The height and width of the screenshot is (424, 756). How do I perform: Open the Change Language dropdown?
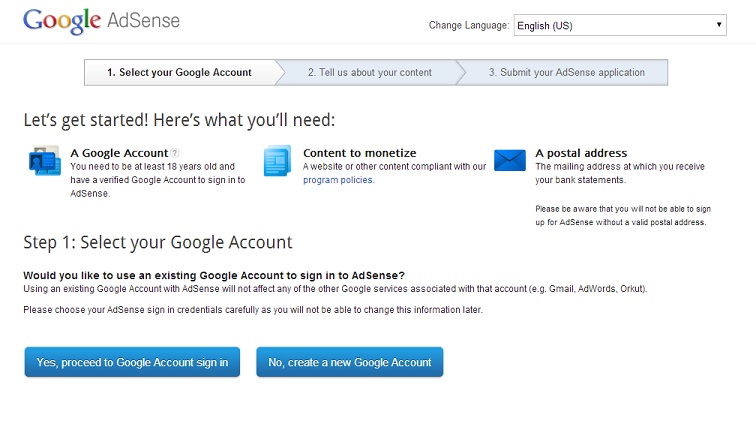coord(620,25)
